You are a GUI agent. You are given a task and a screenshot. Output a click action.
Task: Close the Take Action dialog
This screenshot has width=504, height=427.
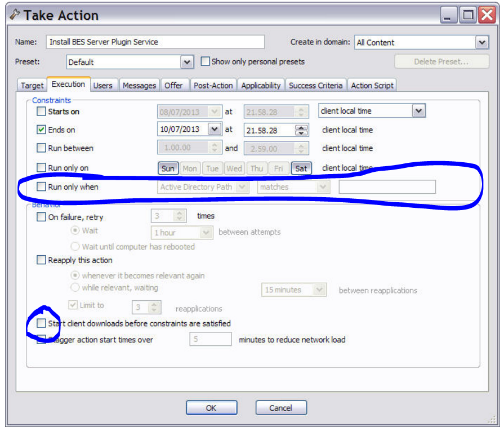click(x=487, y=15)
